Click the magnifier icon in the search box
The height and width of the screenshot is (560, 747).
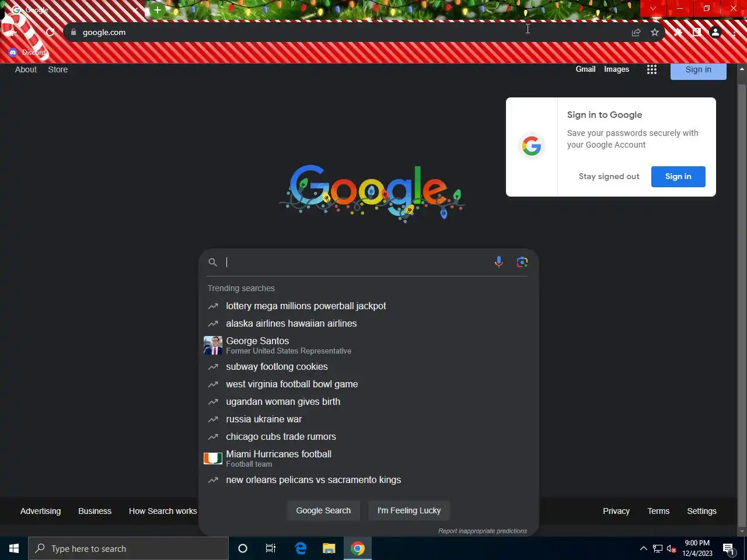click(213, 262)
